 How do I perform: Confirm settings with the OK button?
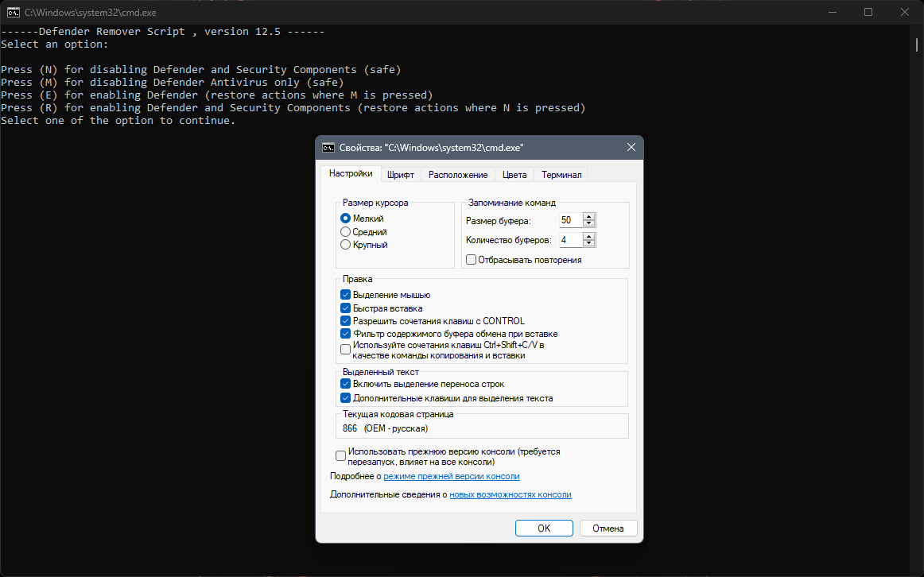pyautogui.click(x=544, y=529)
